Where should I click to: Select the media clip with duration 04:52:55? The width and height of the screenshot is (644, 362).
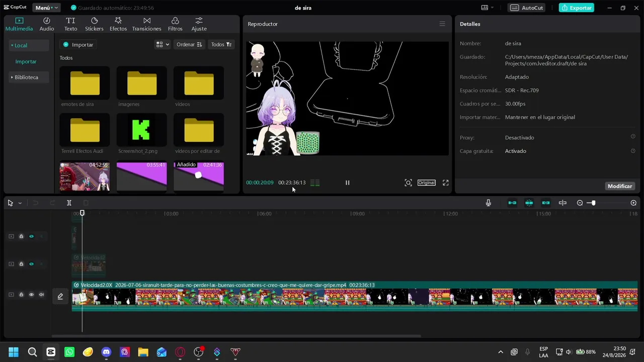point(85,176)
